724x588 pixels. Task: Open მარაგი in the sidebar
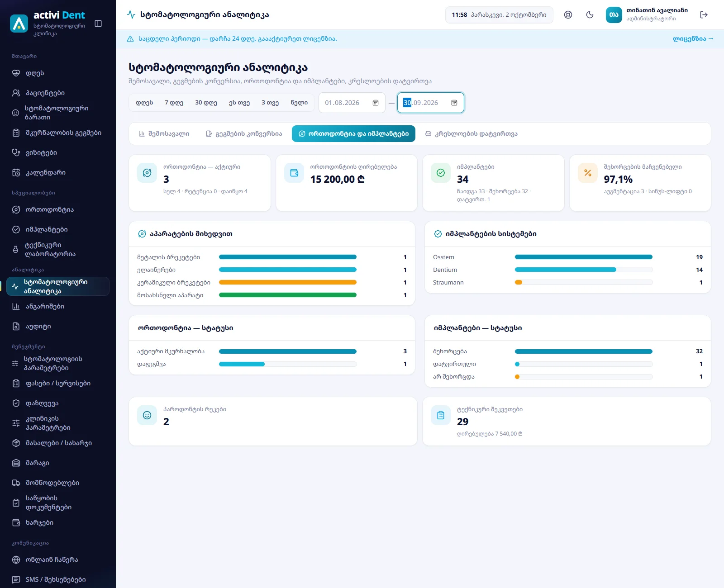click(x=58, y=463)
